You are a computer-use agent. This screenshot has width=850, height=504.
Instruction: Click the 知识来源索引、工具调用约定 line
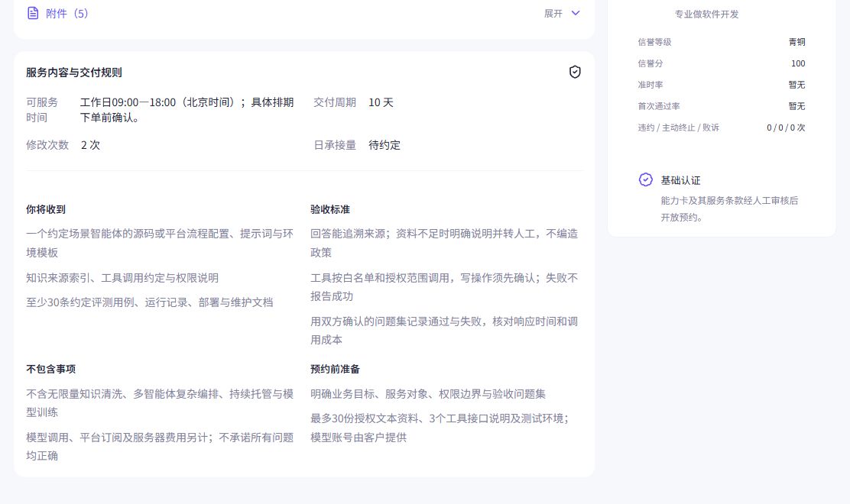tap(122, 278)
